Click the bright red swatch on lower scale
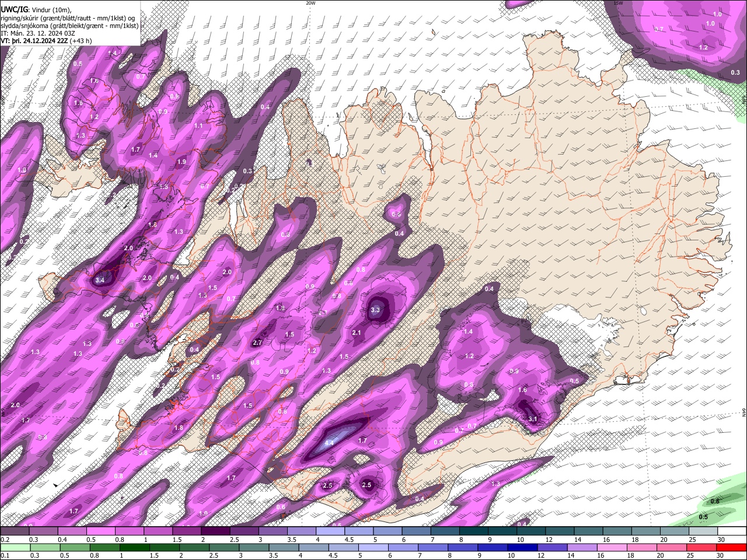Screen dimensions: 747x560 tap(732, 547)
